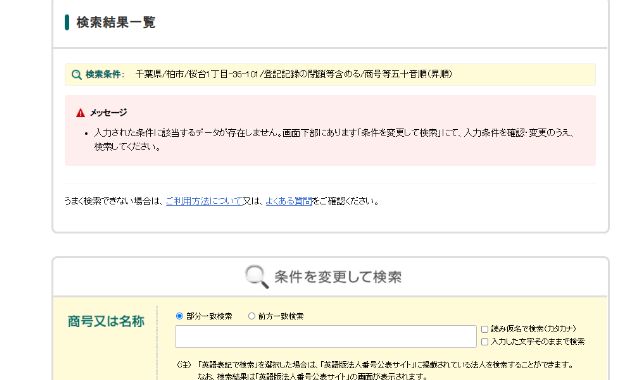This screenshot has width=640, height=380.
Task: Click the 商号又は名称 text input field
Action: click(x=326, y=336)
